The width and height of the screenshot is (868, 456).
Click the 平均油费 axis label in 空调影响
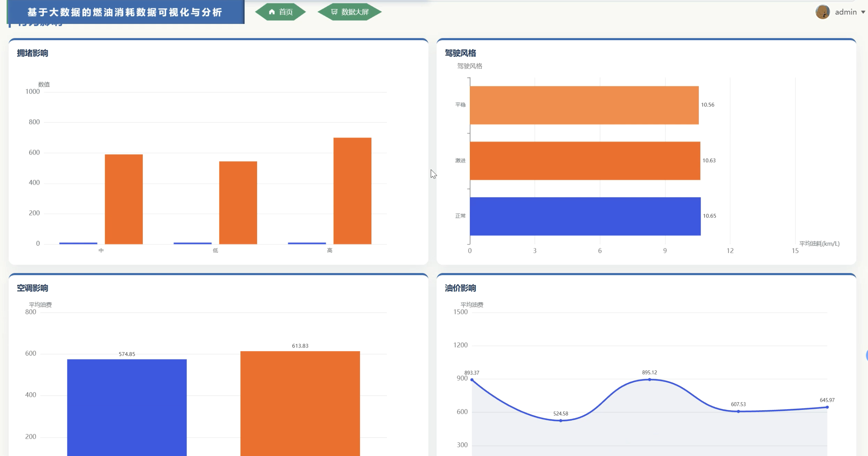(x=40, y=305)
